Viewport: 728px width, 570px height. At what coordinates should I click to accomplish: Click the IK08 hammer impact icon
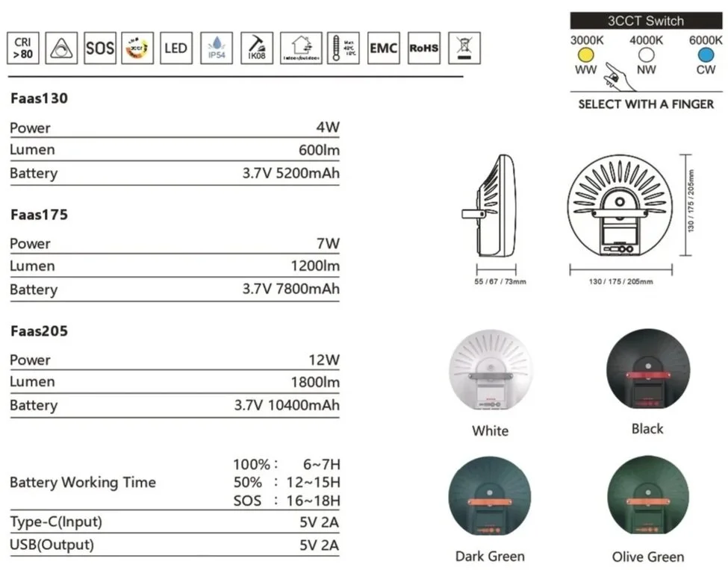click(x=257, y=48)
